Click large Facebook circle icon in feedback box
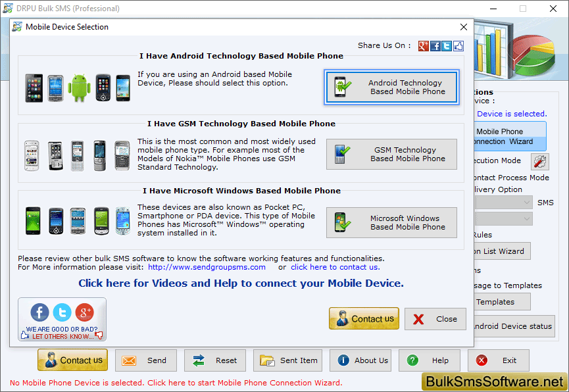This screenshot has height=392, width=569. click(39, 312)
